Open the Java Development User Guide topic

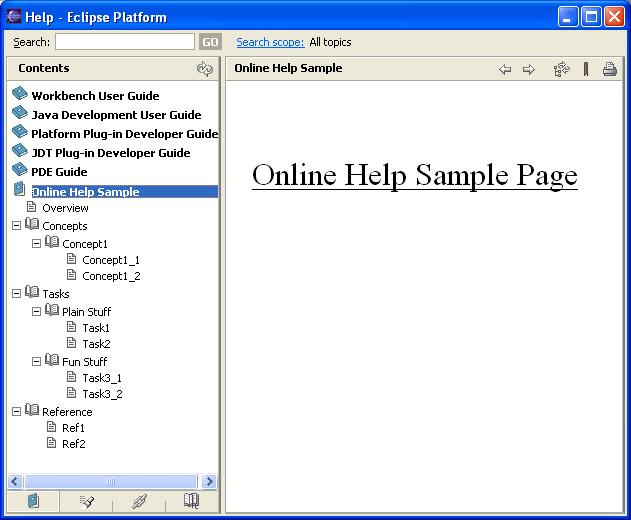pos(116,115)
